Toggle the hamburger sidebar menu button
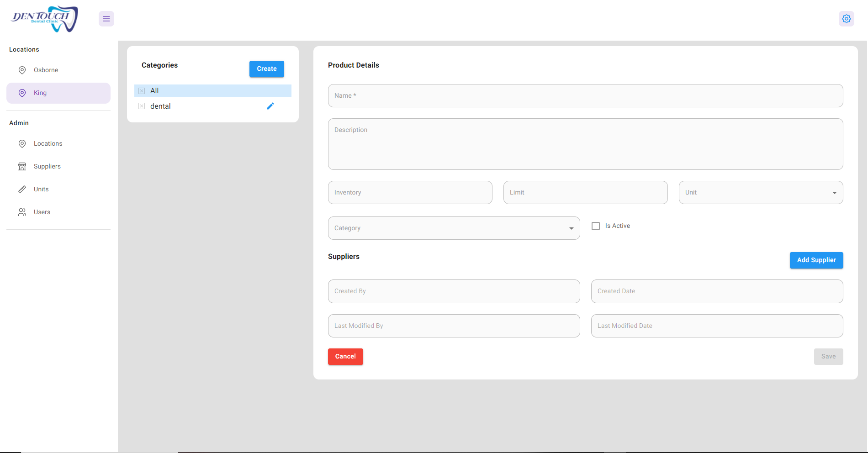The height and width of the screenshot is (453, 868). 106,19
